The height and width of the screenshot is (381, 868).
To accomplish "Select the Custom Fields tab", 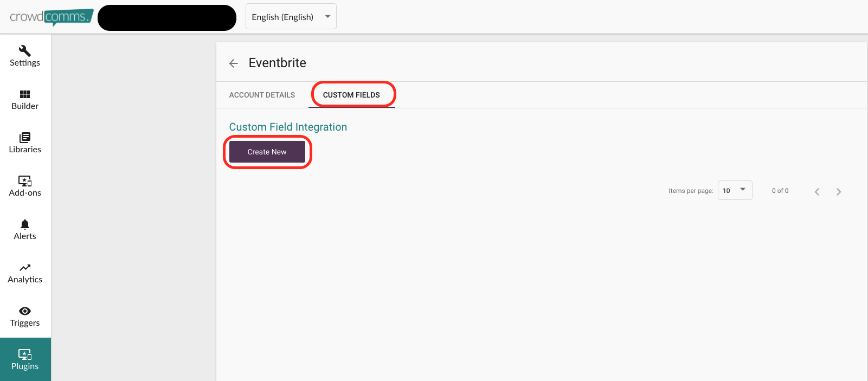I will [351, 95].
